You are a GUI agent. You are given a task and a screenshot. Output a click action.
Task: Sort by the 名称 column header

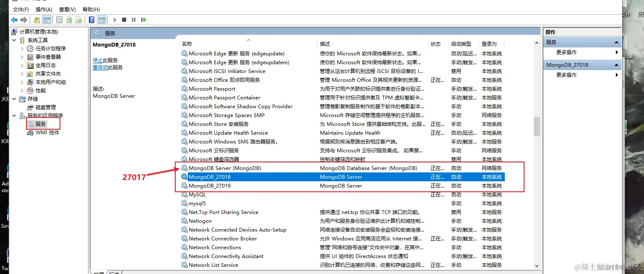point(248,44)
